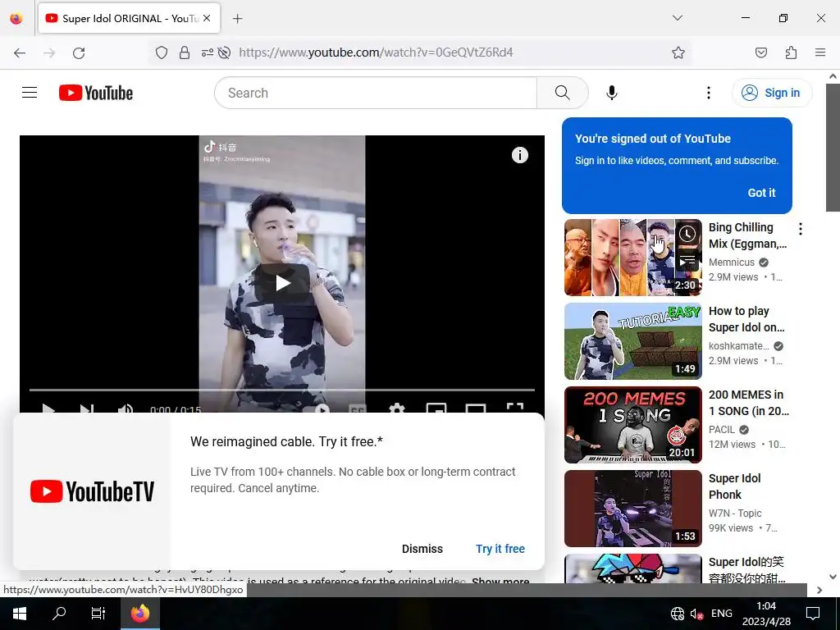Click Watch later clock on Bing Chilling thumbnail
The width and height of the screenshot is (840, 630).
coord(687,234)
